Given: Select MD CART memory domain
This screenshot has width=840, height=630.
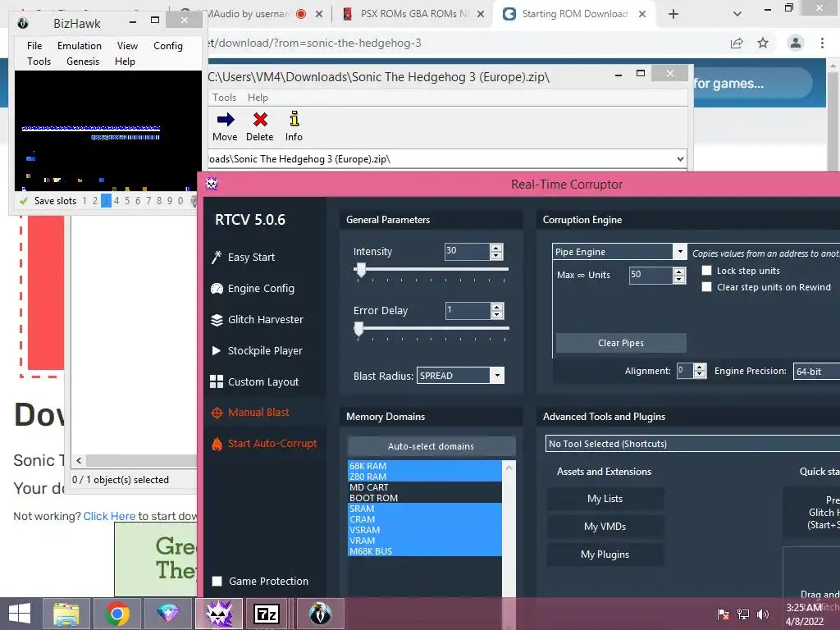Looking at the screenshot, I should pos(425,487).
